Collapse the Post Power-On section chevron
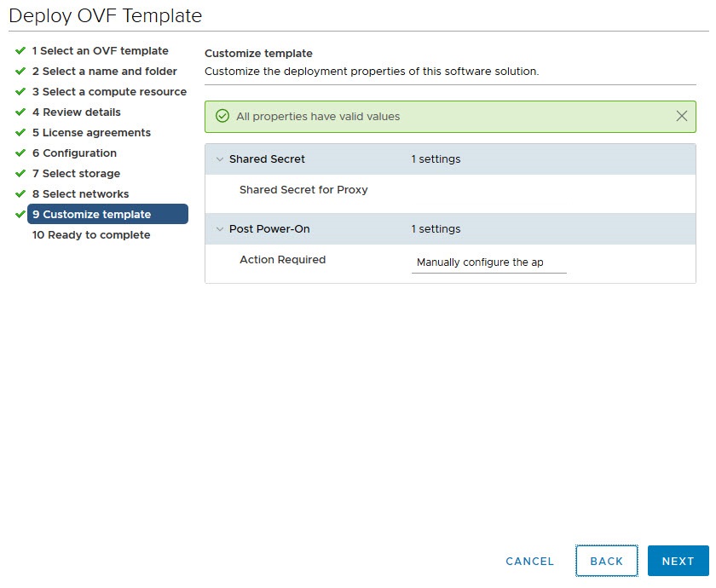 (x=219, y=229)
